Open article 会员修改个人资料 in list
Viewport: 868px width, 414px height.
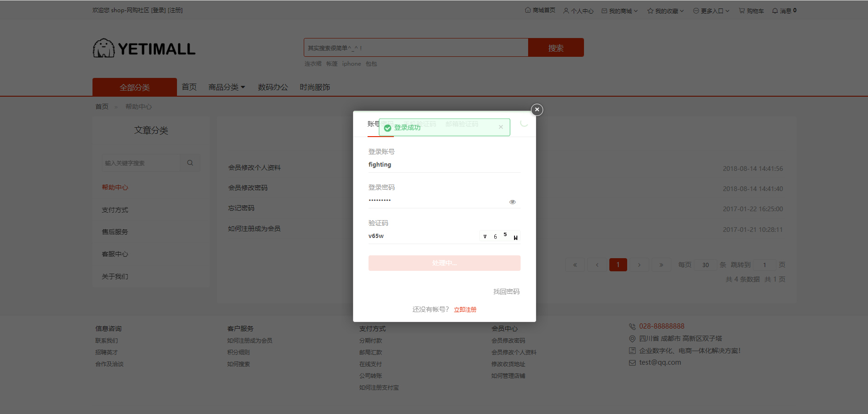point(254,168)
